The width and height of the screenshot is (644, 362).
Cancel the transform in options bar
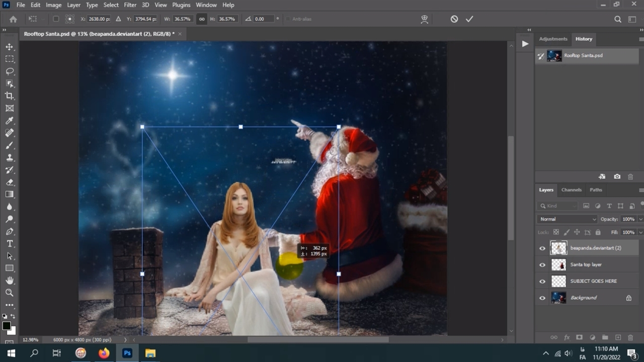(x=454, y=19)
